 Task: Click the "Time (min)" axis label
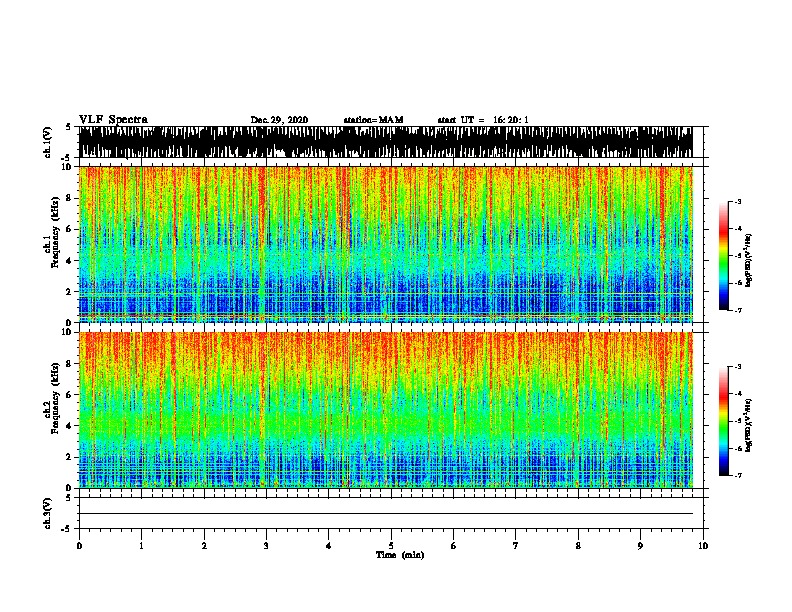[400, 555]
